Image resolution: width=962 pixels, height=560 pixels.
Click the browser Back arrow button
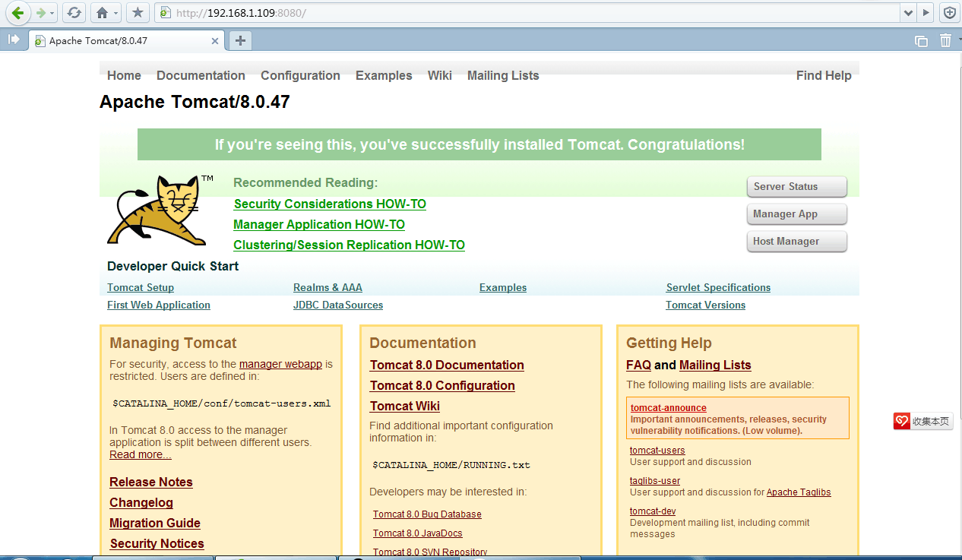17,13
